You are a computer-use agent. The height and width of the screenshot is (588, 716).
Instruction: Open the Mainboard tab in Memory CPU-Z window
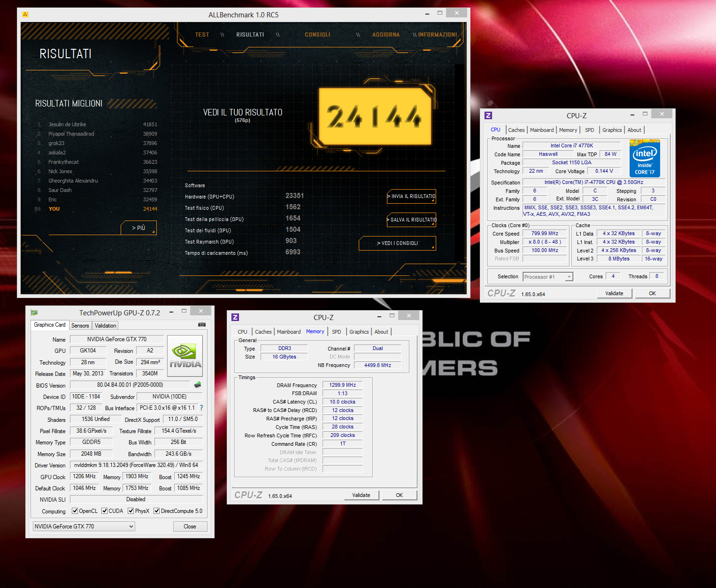point(289,332)
